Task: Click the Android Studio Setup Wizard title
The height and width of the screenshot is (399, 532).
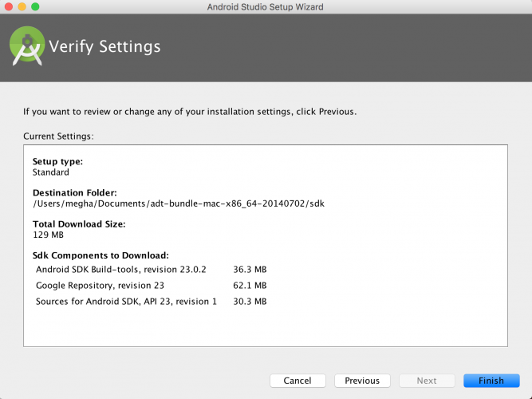Action: (x=266, y=7)
